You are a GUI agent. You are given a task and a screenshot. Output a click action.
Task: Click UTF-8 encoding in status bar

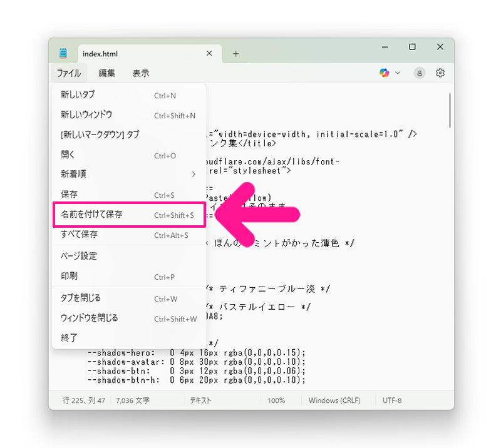coord(391,400)
